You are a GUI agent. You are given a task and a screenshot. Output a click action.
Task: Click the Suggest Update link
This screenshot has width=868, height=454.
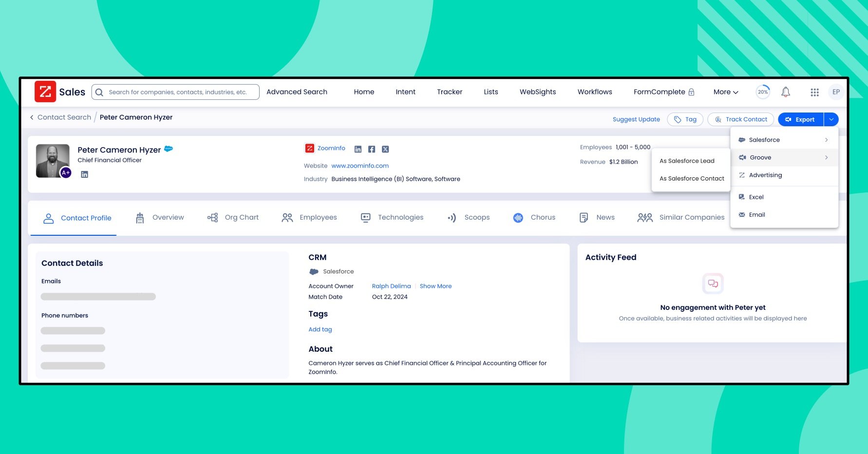[x=636, y=119]
